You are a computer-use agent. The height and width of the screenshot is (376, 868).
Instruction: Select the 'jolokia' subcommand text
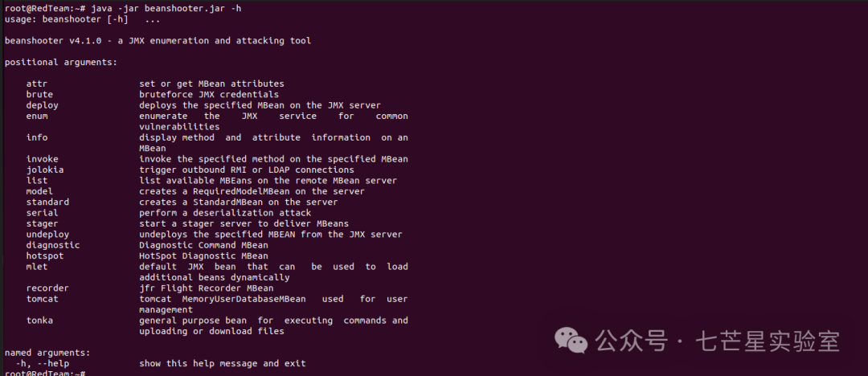coord(45,170)
